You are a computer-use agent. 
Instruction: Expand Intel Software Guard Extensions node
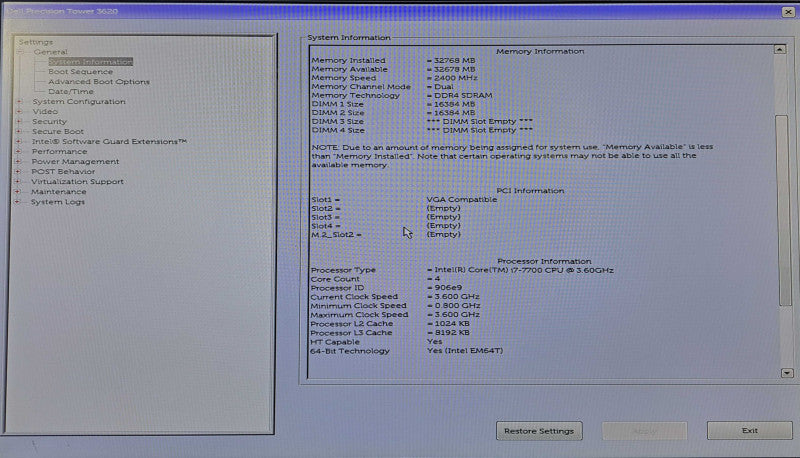[x=18, y=141]
